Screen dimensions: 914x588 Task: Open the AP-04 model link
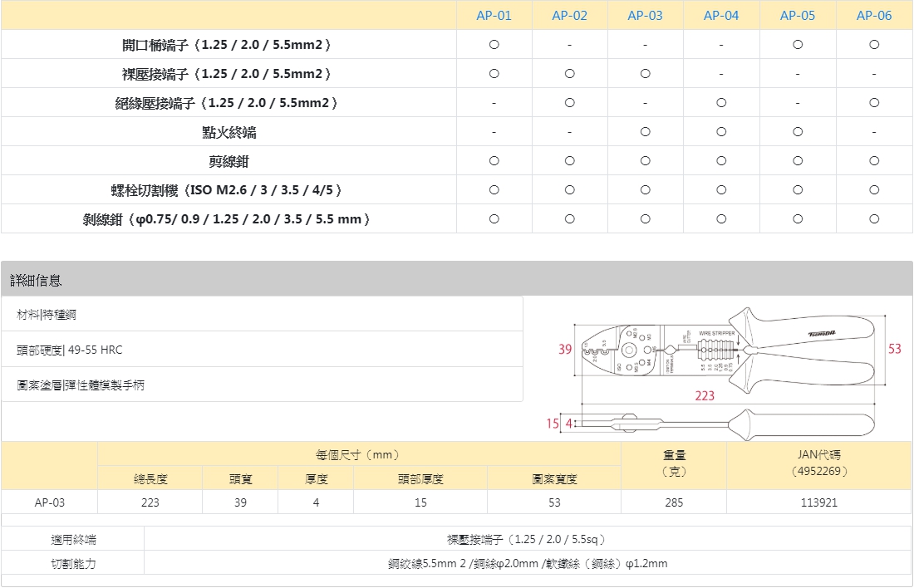coord(721,16)
